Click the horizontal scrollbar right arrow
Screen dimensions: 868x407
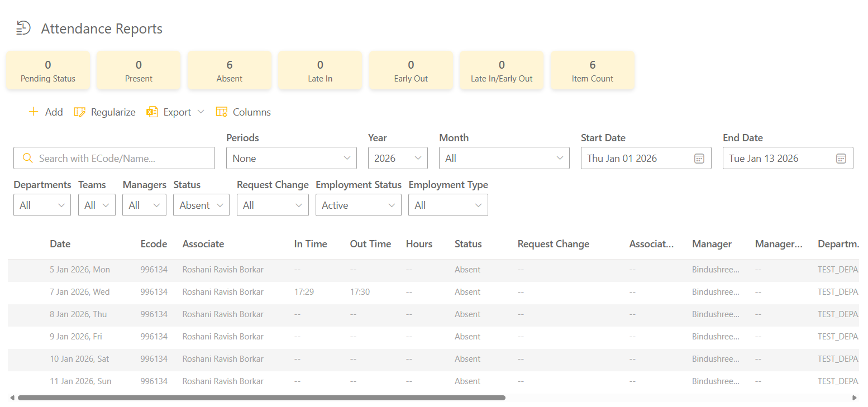click(854, 398)
